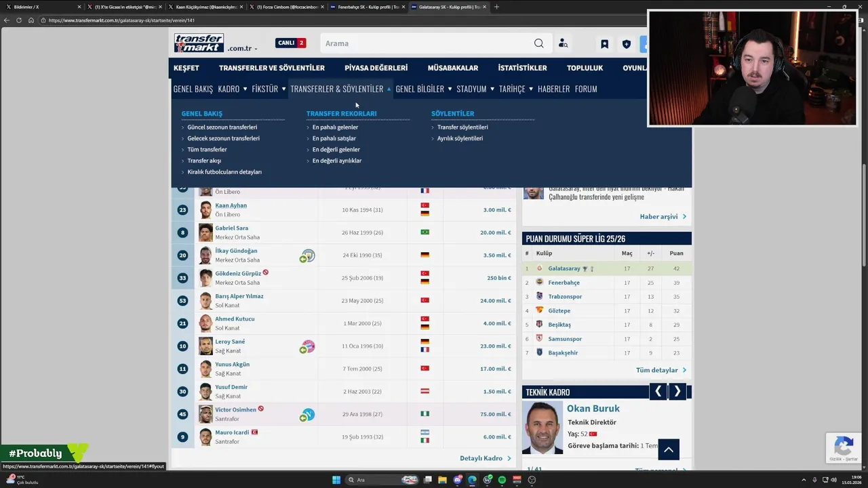Screen dimensions: 868x488
Task: Open a new browser tab
Action: (496, 7)
